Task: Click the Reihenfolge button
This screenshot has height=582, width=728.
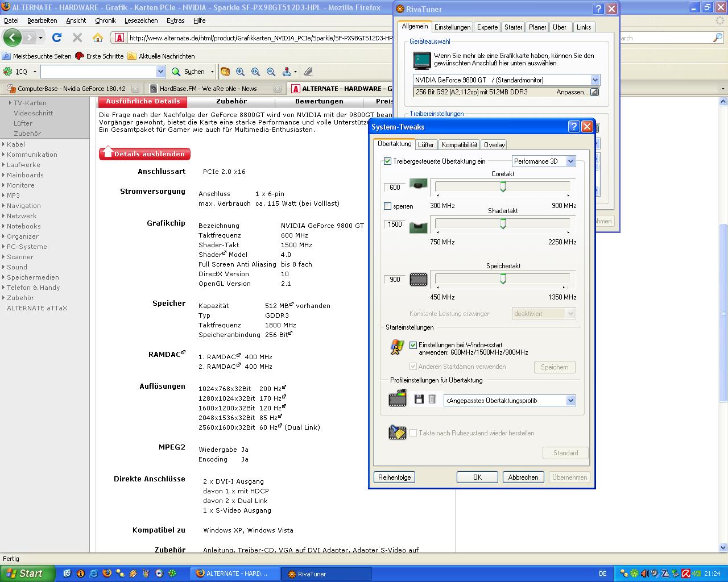Action: pos(395,477)
